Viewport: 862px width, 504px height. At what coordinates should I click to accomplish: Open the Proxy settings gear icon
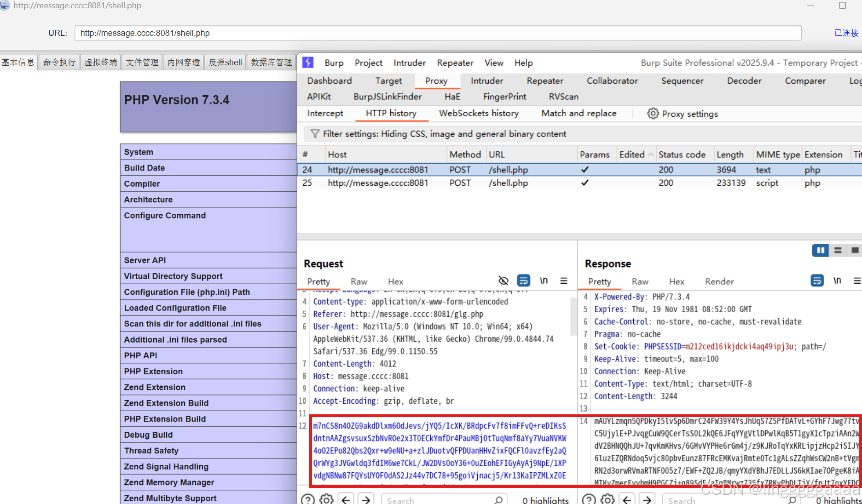point(653,114)
